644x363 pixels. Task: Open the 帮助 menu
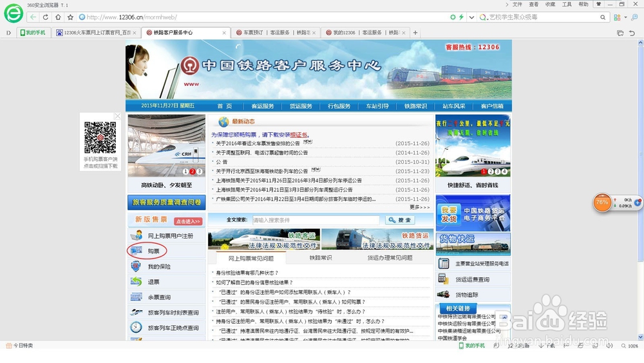click(x=583, y=5)
